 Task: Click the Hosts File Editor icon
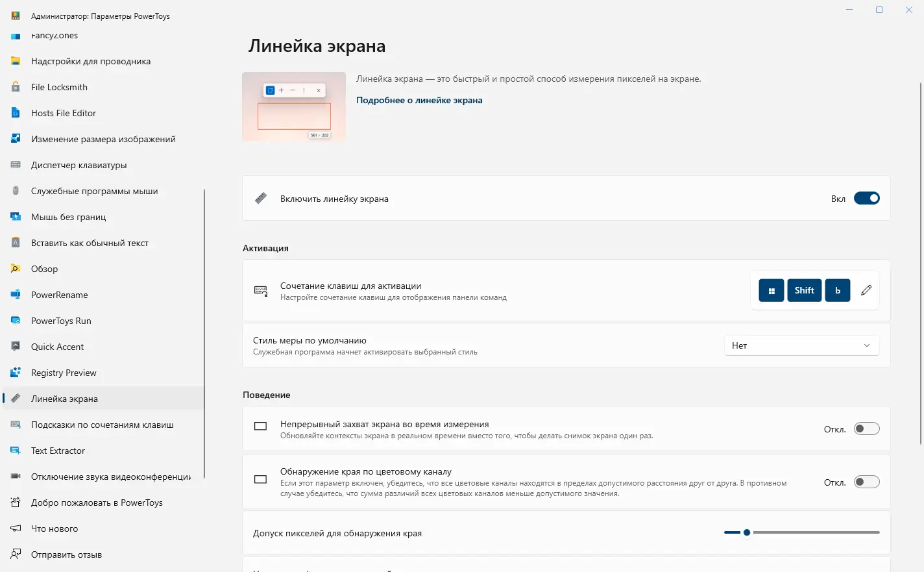[x=16, y=113]
